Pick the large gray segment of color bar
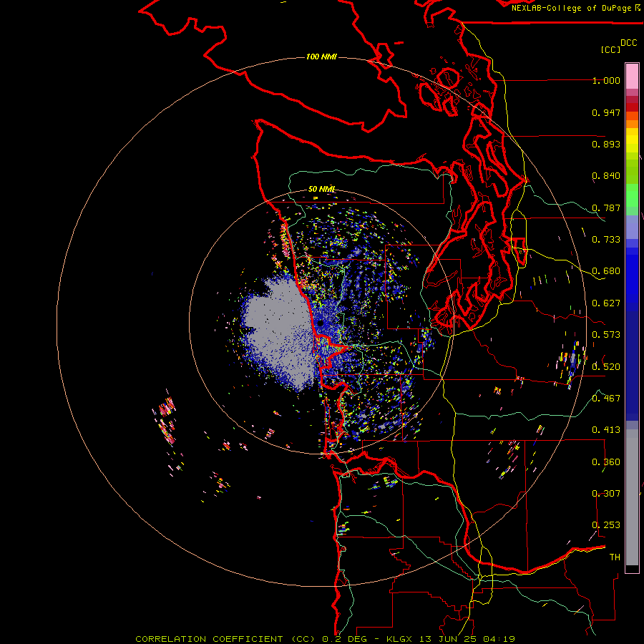This screenshot has height=644, width=644. coord(632,497)
